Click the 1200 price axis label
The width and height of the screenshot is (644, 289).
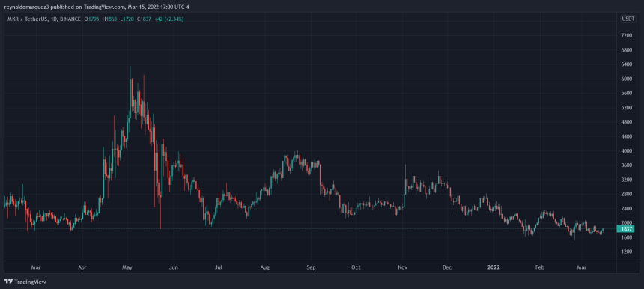pyautogui.click(x=626, y=252)
